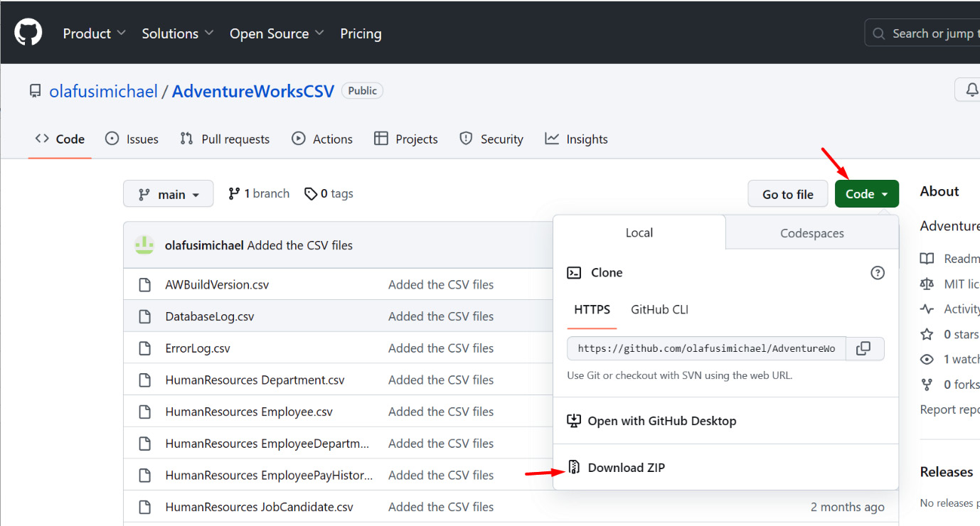Open the 1 branch link

pyautogui.click(x=259, y=193)
